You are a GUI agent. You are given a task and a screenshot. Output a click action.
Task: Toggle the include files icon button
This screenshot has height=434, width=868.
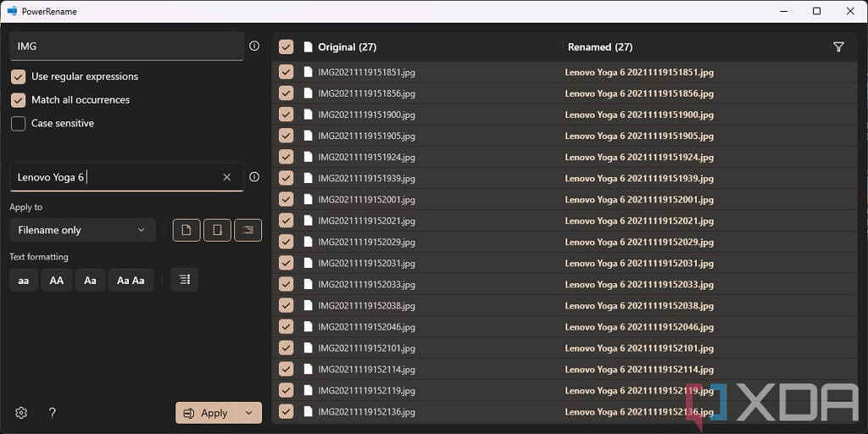tap(186, 230)
